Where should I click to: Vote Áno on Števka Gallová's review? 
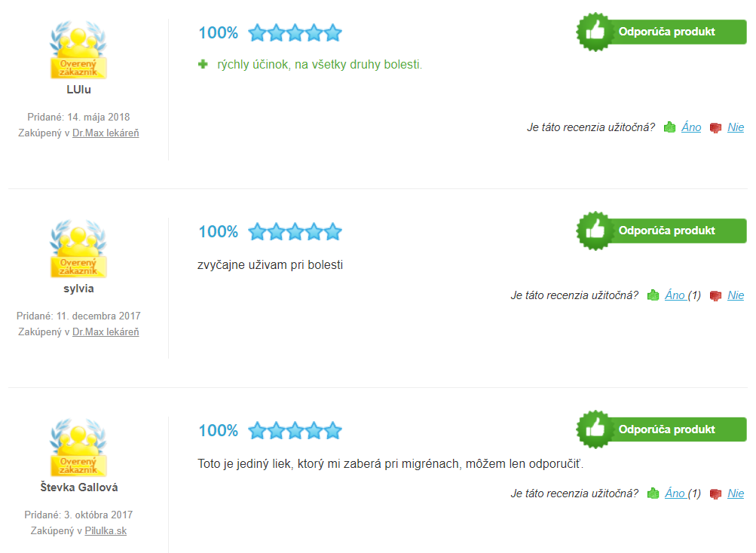click(x=675, y=493)
